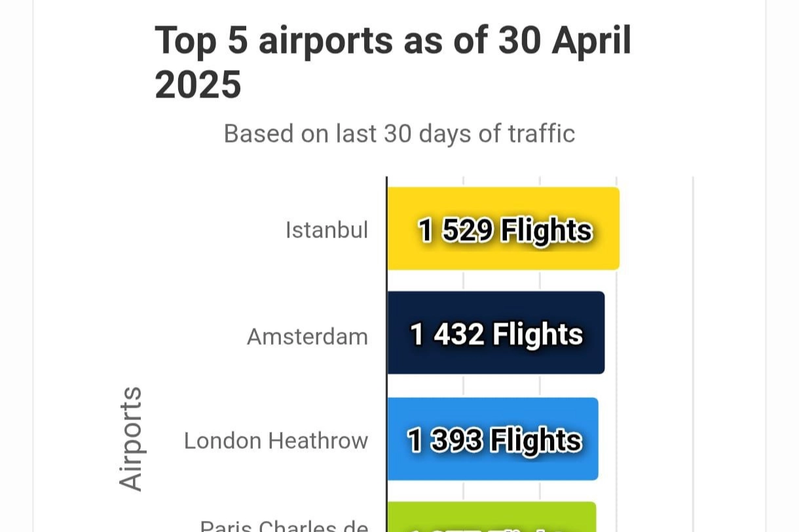Screen dimensions: 799x532
Task: Click the '1 393 Flights' data label
Action: tap(494, 440)
